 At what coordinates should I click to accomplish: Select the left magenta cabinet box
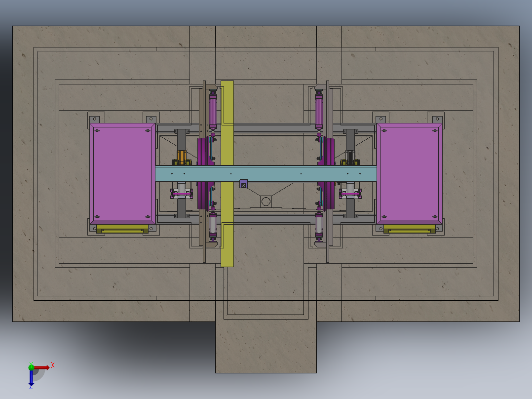[122, 173]
